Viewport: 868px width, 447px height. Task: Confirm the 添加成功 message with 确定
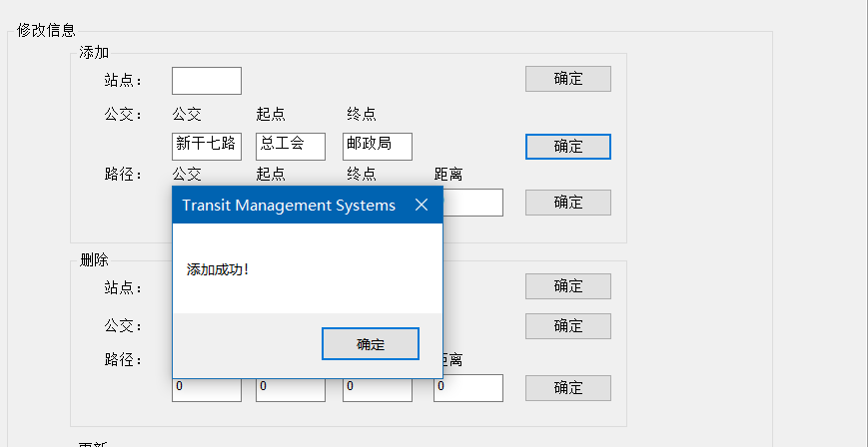[371, 343]
